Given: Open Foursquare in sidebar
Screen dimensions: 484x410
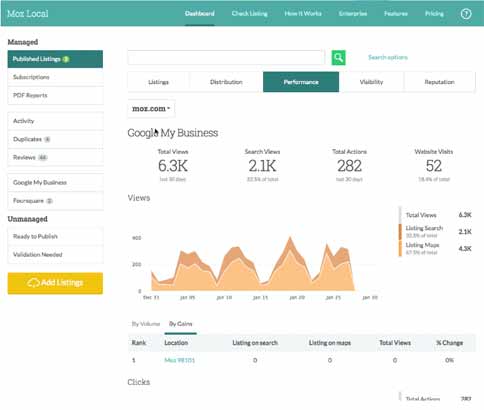Looking at the screenshot, I should point(55,201).
